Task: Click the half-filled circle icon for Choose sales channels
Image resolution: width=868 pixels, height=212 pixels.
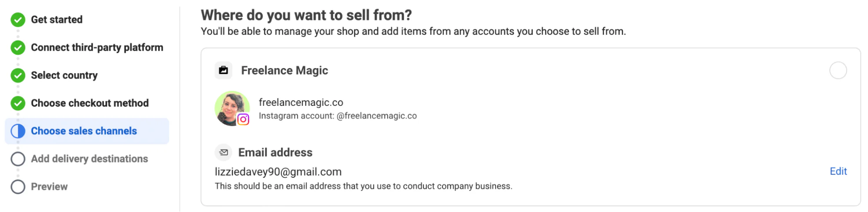Action: tap(18, 131)
